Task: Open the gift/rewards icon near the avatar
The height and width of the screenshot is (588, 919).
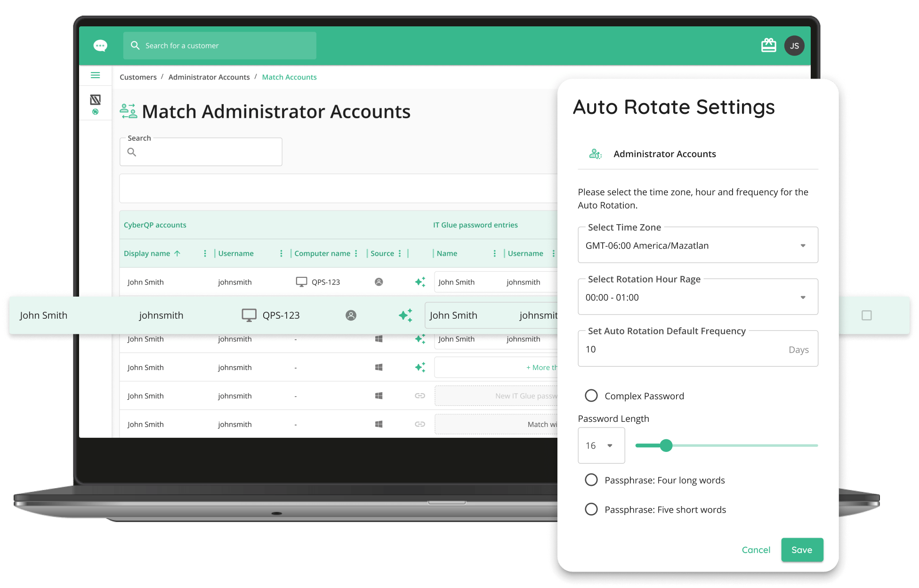Action: [769, 45]
